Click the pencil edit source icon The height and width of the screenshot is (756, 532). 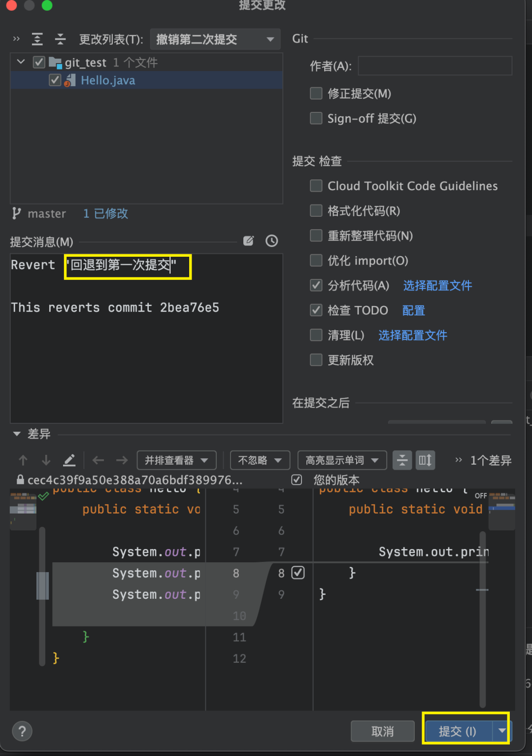(69, 460)
